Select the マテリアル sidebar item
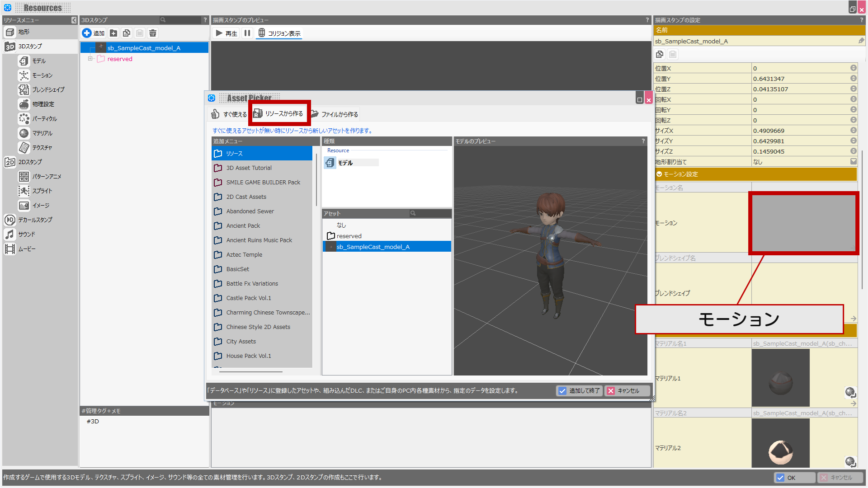 (42, 133)
